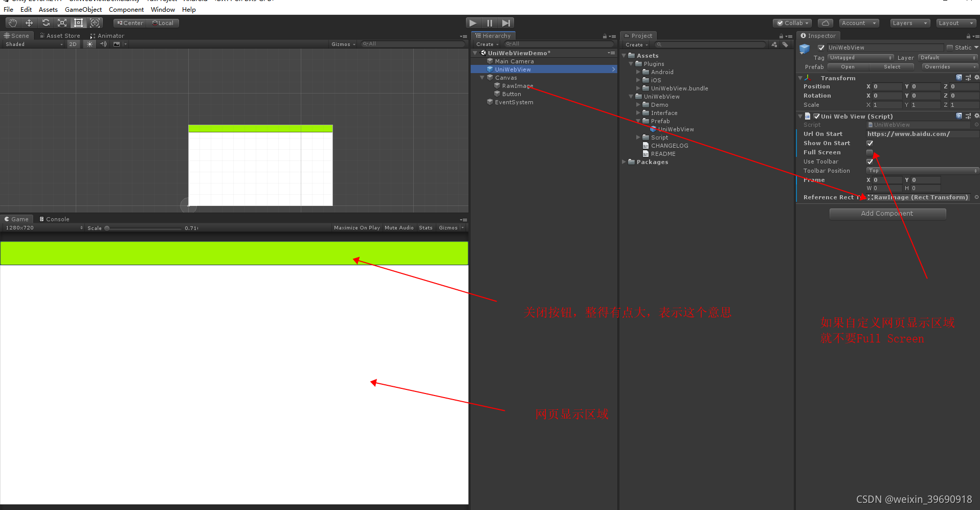Toggle scene audio in Scene view toolbar
This screenshot has width=980, height=510.
[103, 44]
